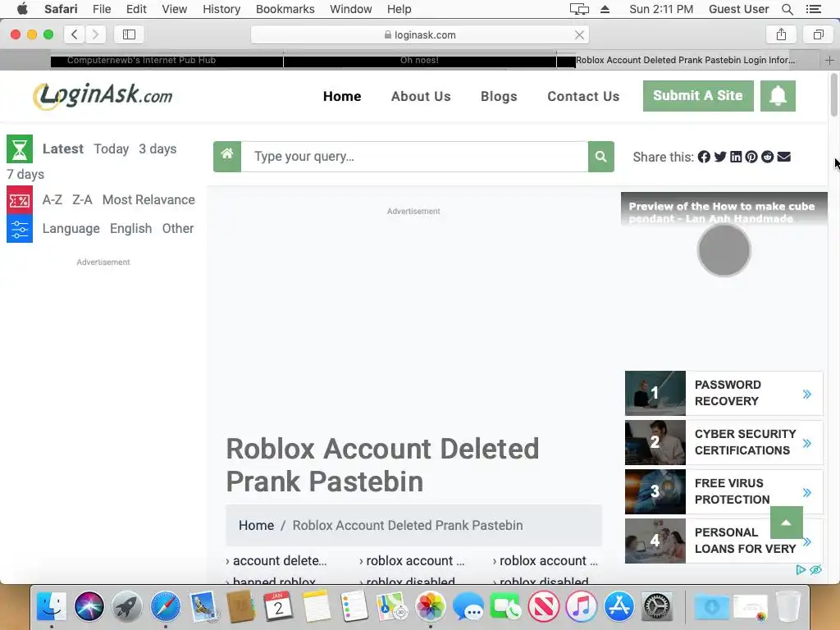Focus the Type your query search field
Screen dimensions: 840x630
[414, 157]
